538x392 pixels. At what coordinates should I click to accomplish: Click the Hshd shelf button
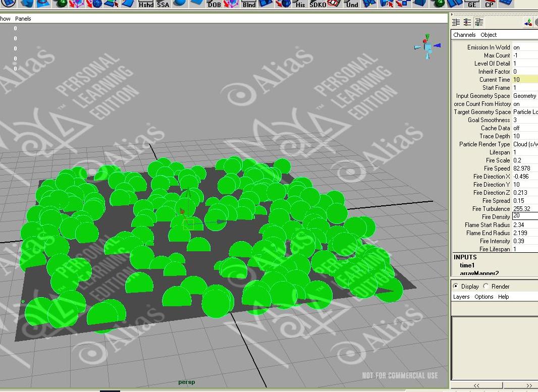(x=146, y=4)
